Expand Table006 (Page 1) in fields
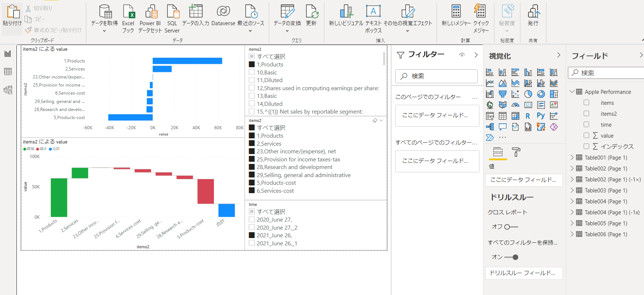 pyautogui.click(x=572, y=234)
